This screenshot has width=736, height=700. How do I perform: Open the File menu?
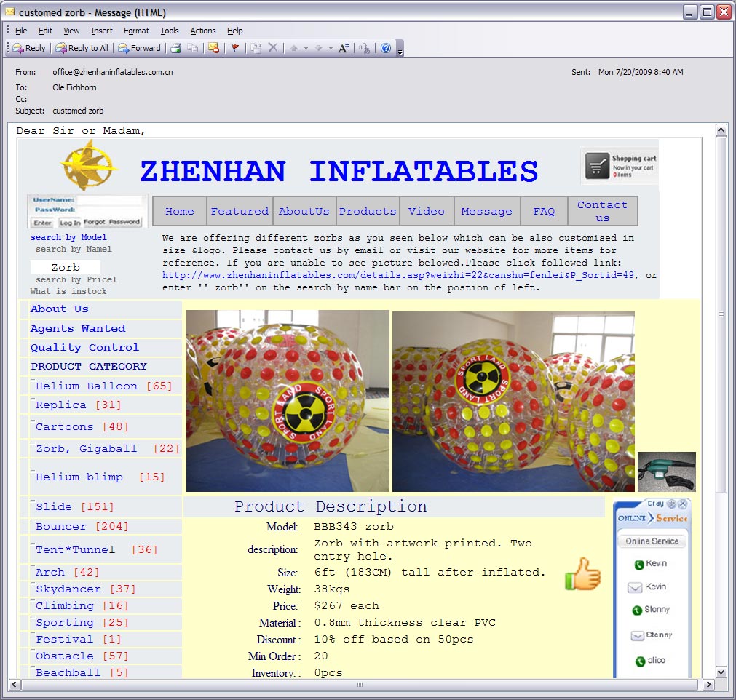coord(21,31)
